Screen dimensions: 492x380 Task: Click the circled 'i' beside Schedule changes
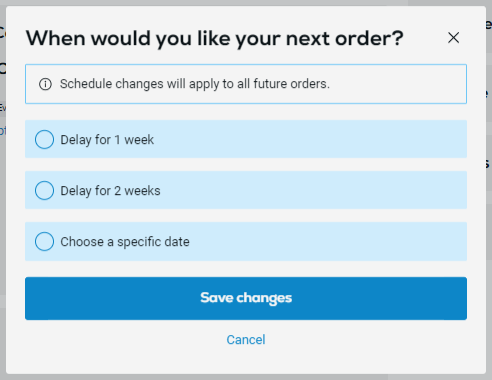[x=45, y=84]
